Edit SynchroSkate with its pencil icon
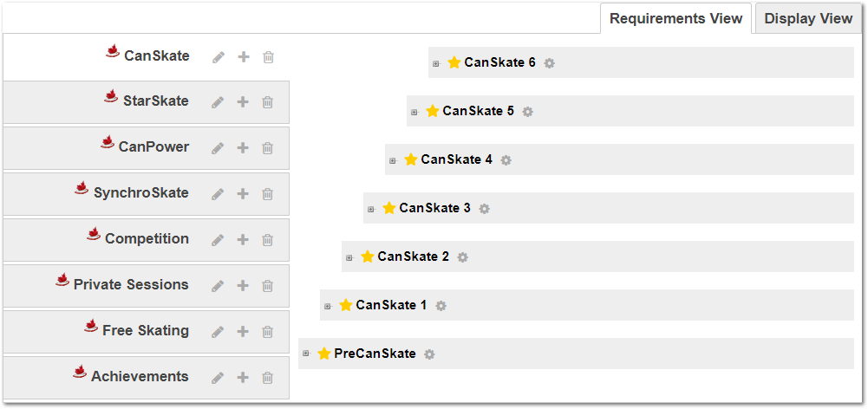868x409 pixels. tap(218, 194)
